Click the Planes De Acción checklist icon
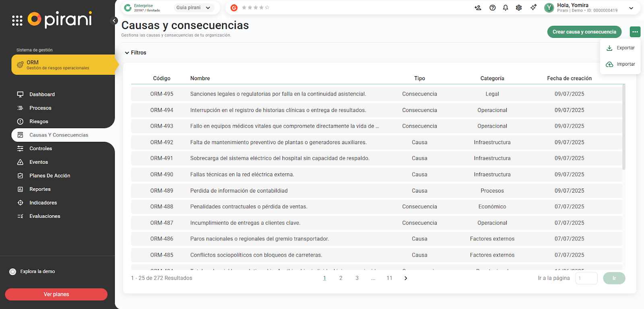This screenshot has height=309, width=644. (x=20, y=176)
